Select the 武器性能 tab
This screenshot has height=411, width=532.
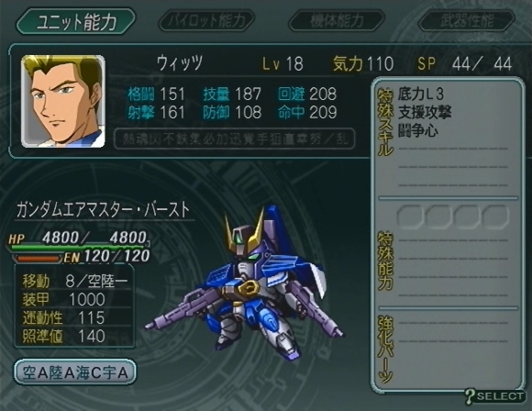pyautogui.click(x=467, y=20)
